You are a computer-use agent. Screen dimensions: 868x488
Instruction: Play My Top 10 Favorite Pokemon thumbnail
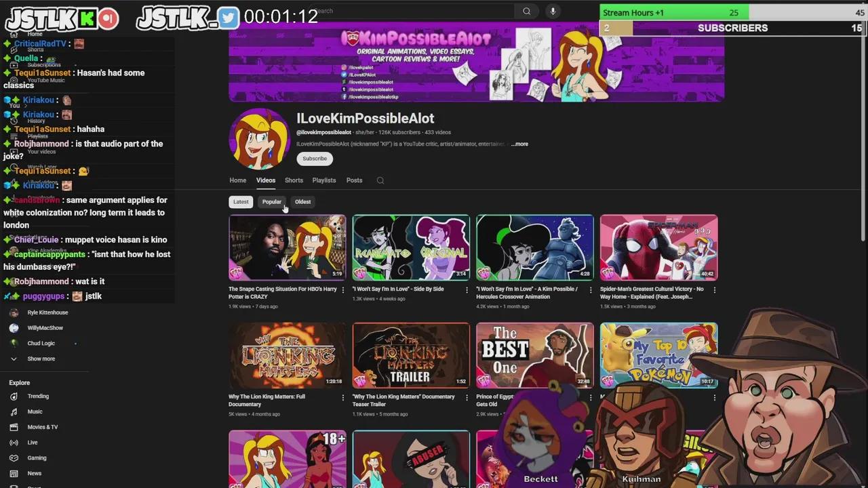click(658, 355)
